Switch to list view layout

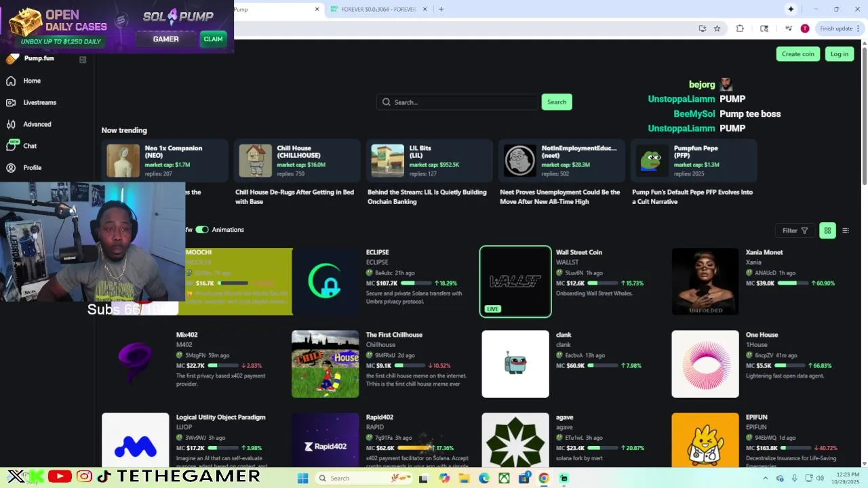click(x=845, y=230)
